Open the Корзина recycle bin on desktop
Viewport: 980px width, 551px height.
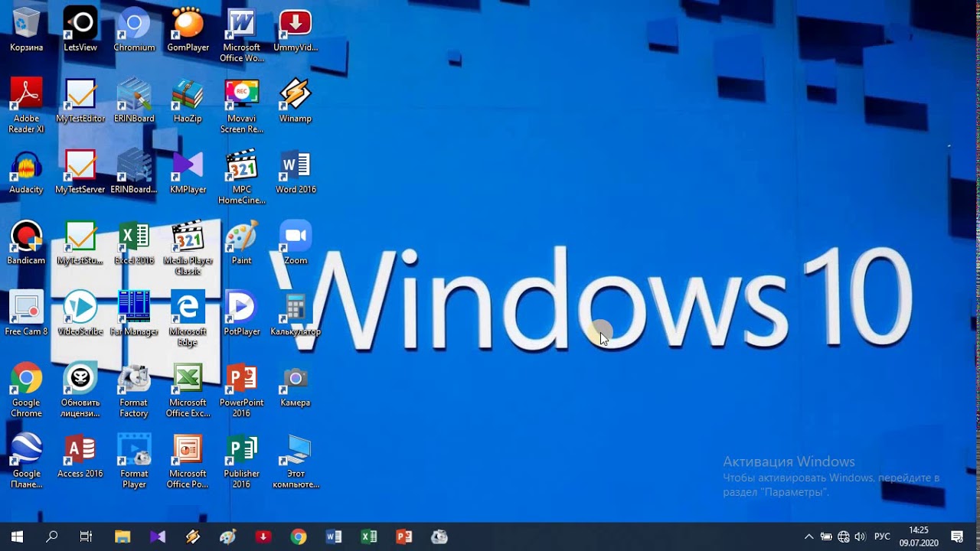point(26,29)
